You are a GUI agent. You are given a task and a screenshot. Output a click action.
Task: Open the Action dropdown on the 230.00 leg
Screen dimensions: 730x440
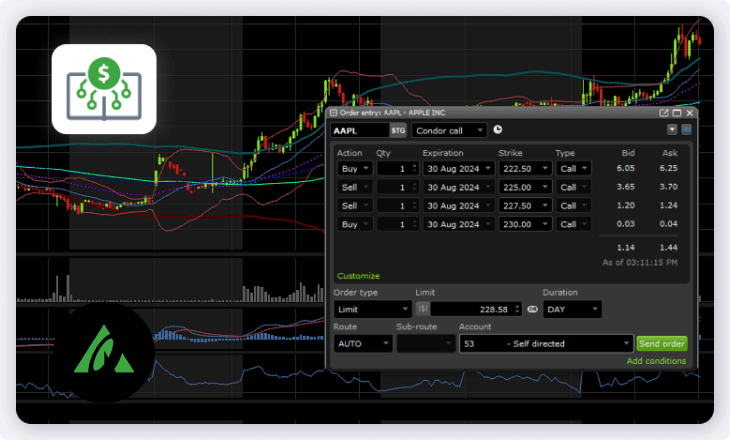click(355, 224)
